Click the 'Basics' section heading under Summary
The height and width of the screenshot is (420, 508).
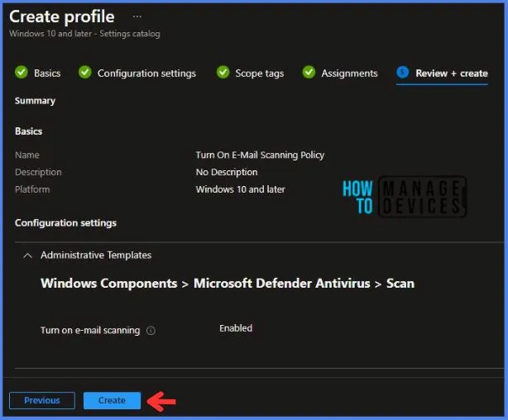click(x=28, y=131)
